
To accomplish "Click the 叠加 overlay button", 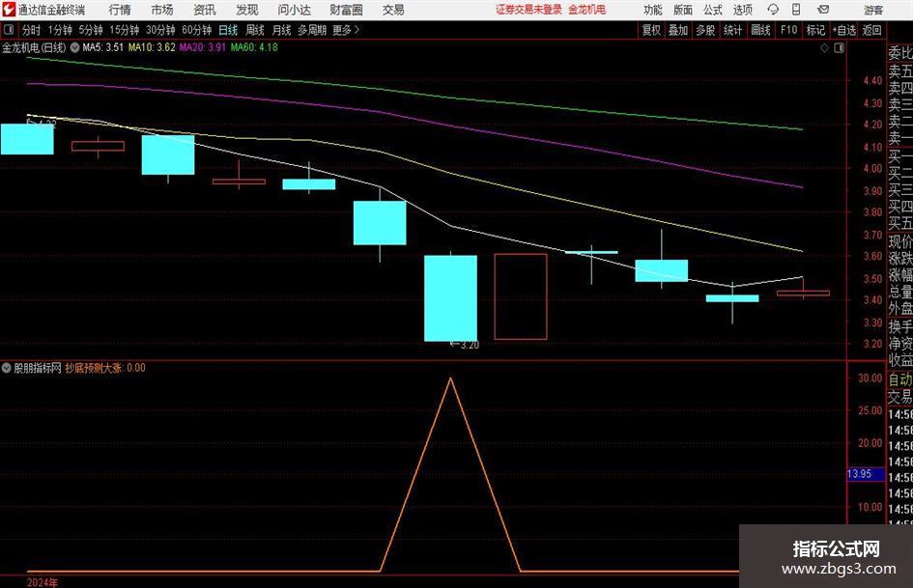I will point(678,30).
